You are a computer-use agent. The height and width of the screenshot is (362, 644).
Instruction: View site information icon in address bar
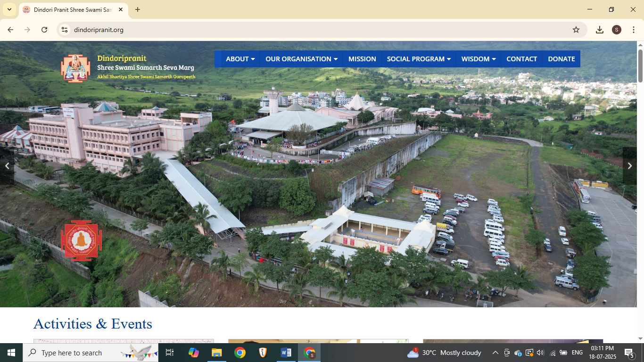click(x=65, y=30)
